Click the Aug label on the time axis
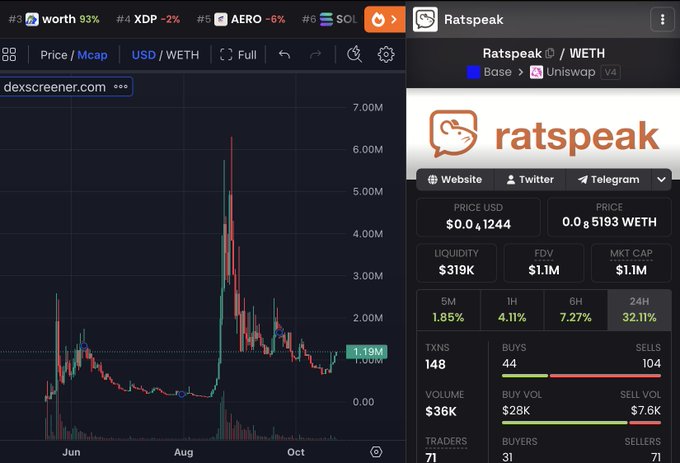680x463 pixels. tap(183, 452)
